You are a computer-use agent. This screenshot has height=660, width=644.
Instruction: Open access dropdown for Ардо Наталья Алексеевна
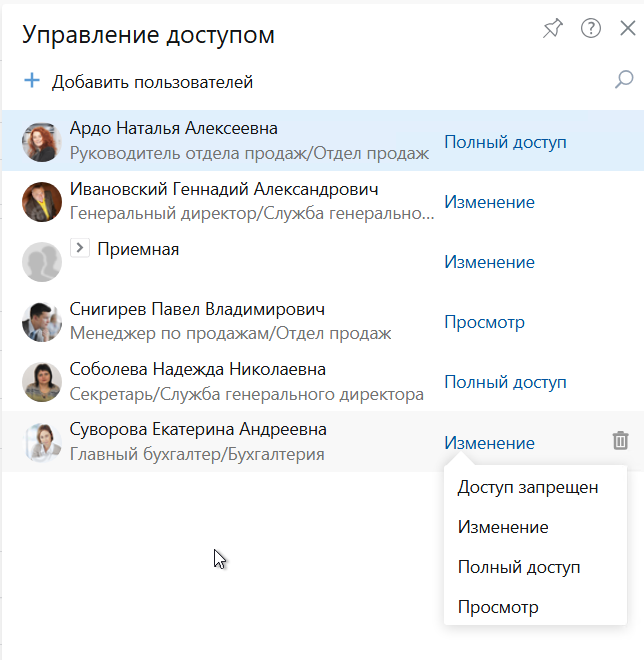505,142
